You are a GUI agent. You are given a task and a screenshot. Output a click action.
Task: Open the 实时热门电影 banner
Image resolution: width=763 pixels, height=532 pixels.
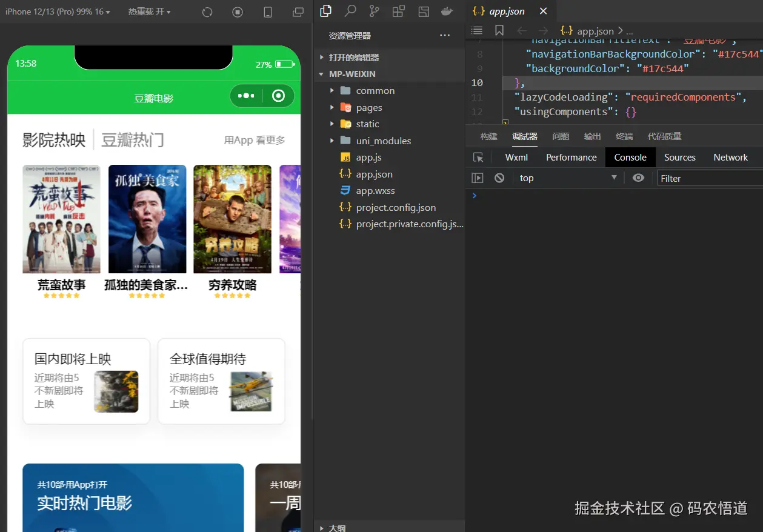[133, 497]
